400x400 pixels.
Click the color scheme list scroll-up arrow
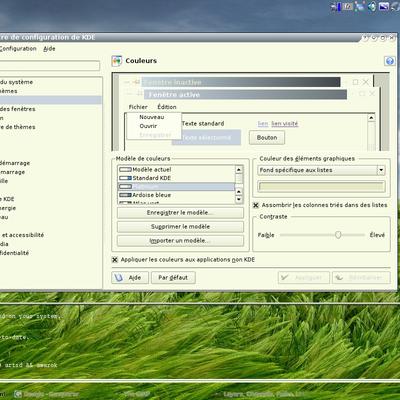(239, 170)
